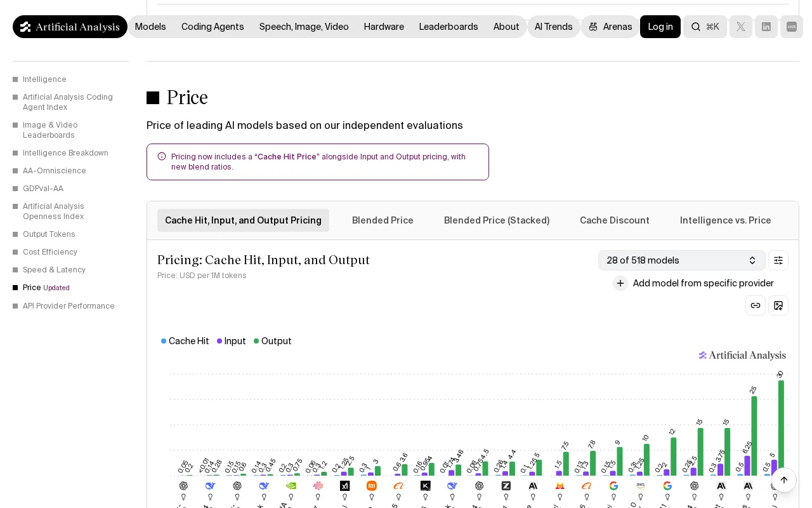812x508 pixels.
Task: Open the 28 of 518 models dropdown
Action: (682, 260)
